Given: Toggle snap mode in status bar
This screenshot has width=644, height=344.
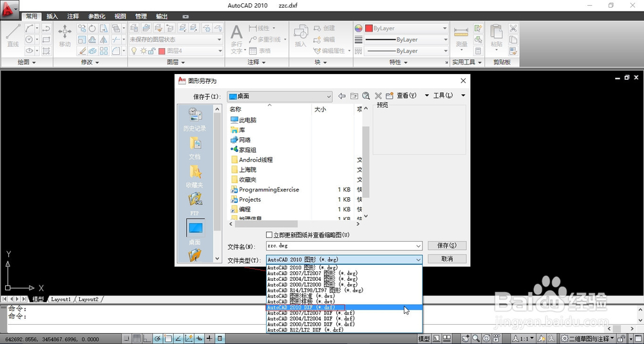Looking at the screenshot, I should coord(126,339).
